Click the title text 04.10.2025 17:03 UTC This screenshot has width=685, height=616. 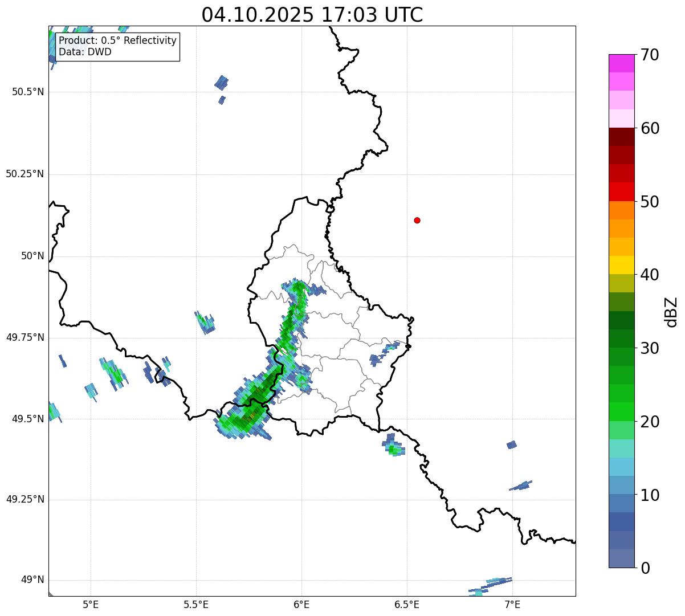point(312,15)
